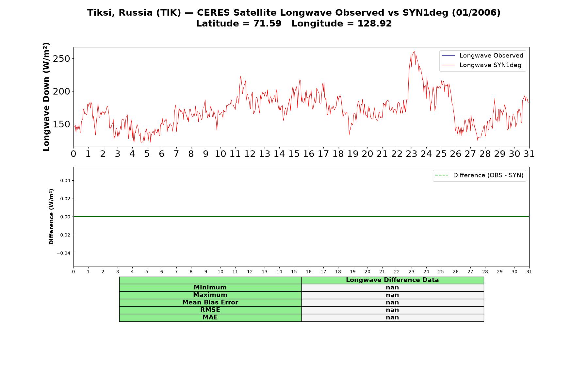Click the blue Observed legend line sample
This screenshot has width=588, height=392.
tap(448, 56)
